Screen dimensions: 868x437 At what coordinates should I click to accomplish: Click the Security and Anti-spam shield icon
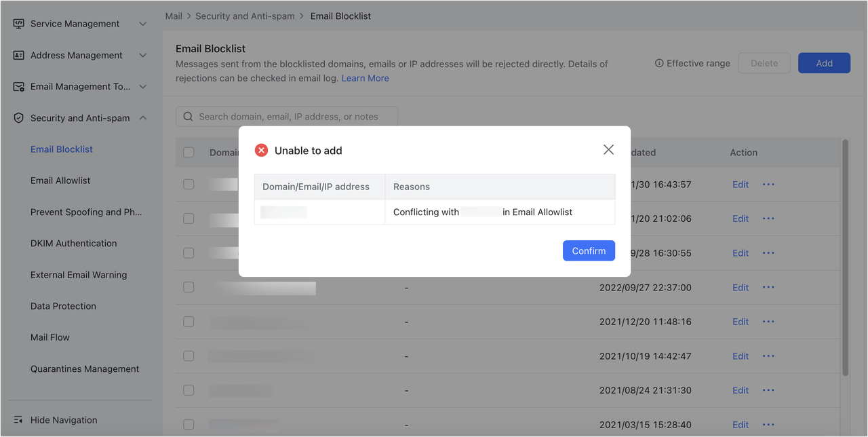(x=18, y=117)
